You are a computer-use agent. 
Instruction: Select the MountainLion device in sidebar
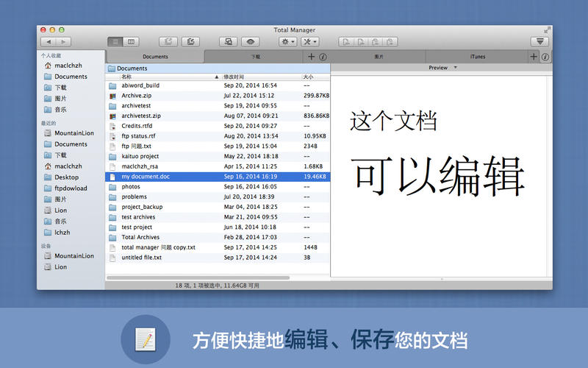point(73,256)
